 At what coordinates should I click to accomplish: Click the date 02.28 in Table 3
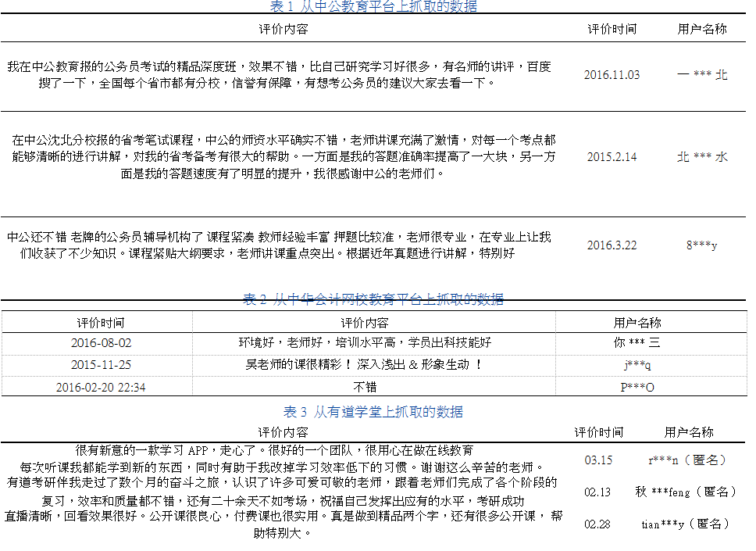[x=597, y=524]
